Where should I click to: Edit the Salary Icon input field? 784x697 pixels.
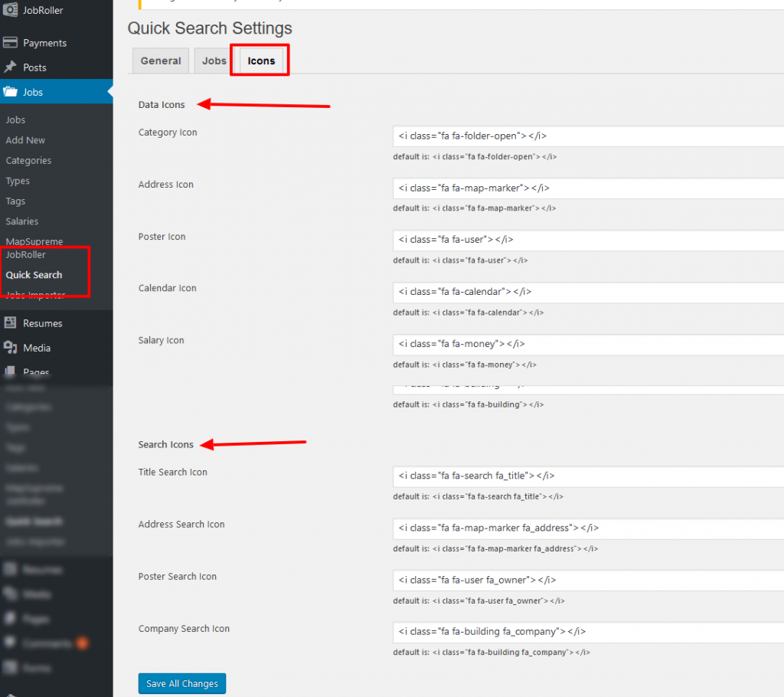click(x=588, y=344)
